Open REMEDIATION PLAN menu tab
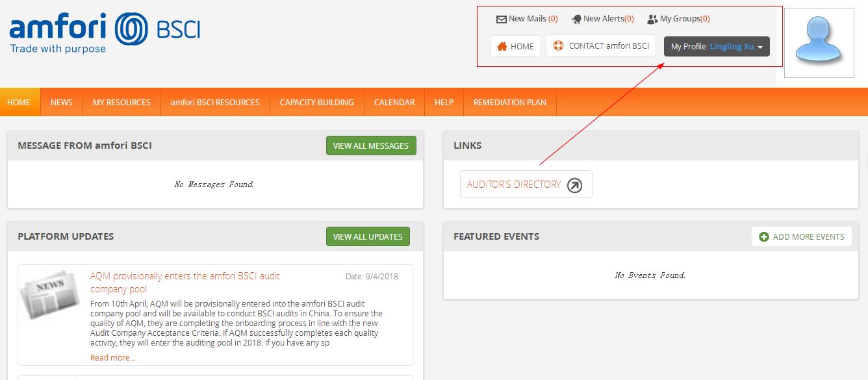868x380 pixels. click(x=510, y=102)
